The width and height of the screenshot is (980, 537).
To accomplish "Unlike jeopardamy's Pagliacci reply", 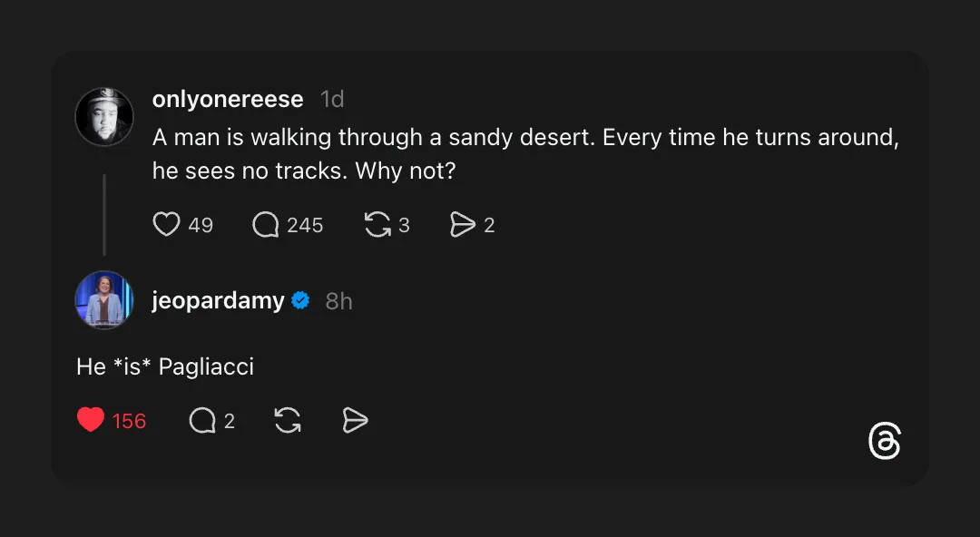I will pyautogui.click(x=90, y=420).
